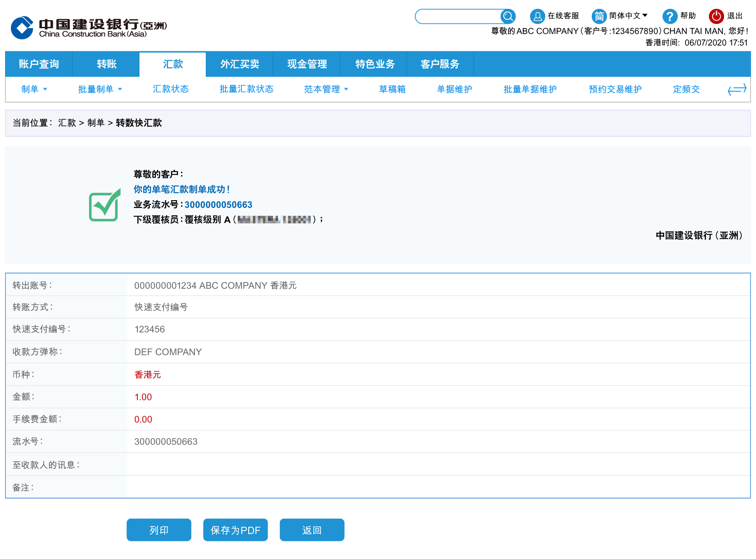Click the red power logout icon

point(716,16)
